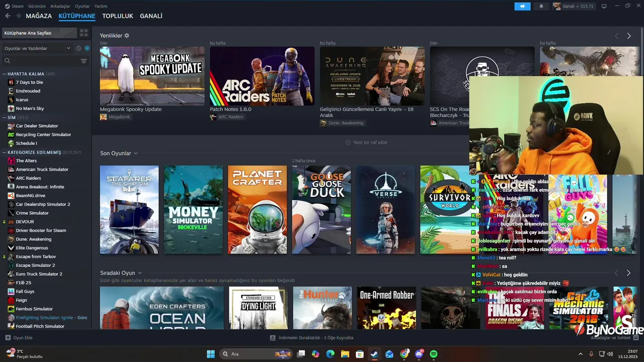Open the Yardım menu
This screenshot has width=644, height=362.
(101, 6)
